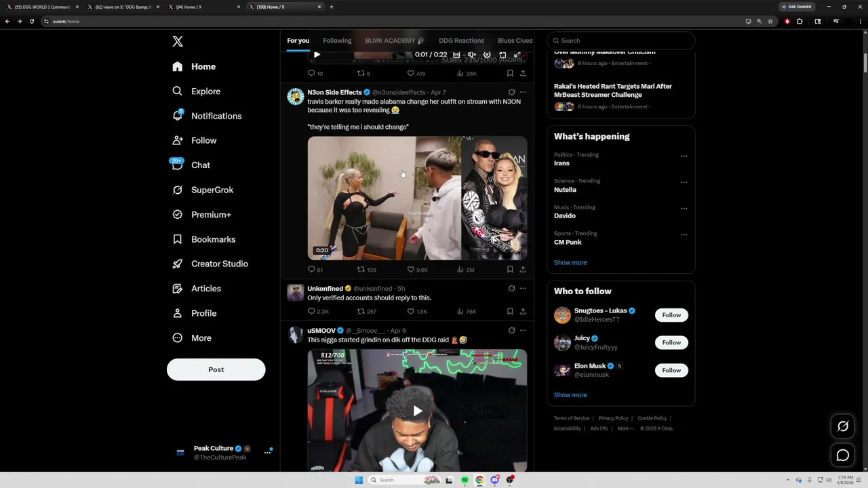The height and width of the screenshot is (488, 868).
Task: Reply to the Unkonfined post
Action: pyautogui.click(x=317, y=312)
